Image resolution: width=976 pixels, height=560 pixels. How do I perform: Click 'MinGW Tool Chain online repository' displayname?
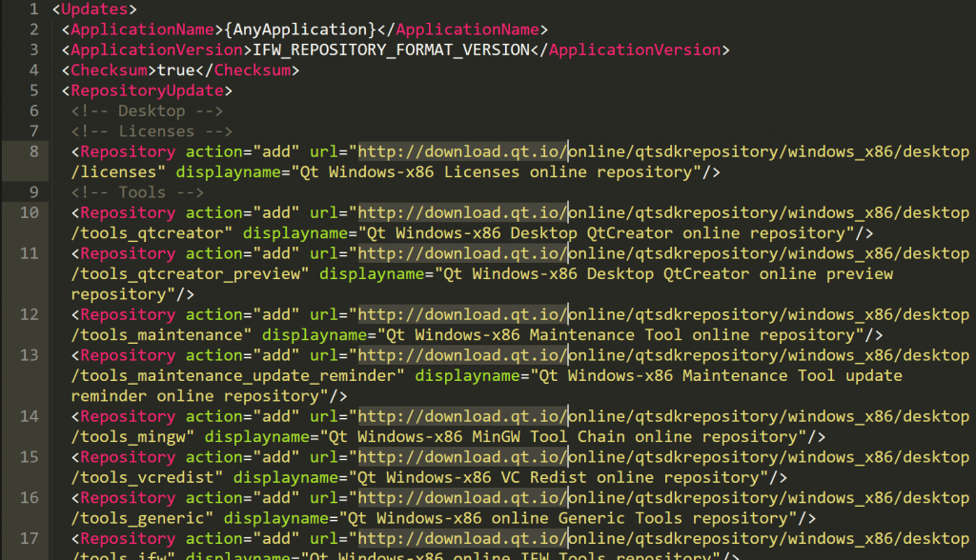point(635,437)
